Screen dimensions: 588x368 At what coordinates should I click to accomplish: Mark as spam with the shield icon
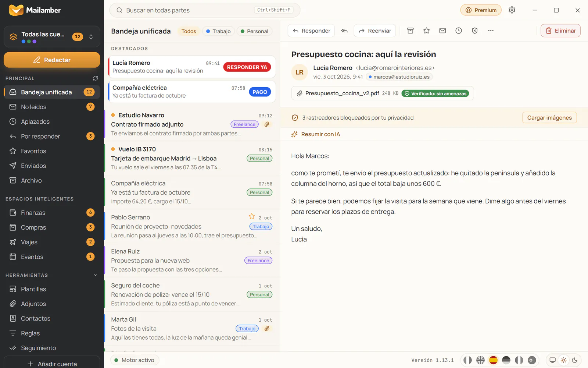[x=475, y=31]
